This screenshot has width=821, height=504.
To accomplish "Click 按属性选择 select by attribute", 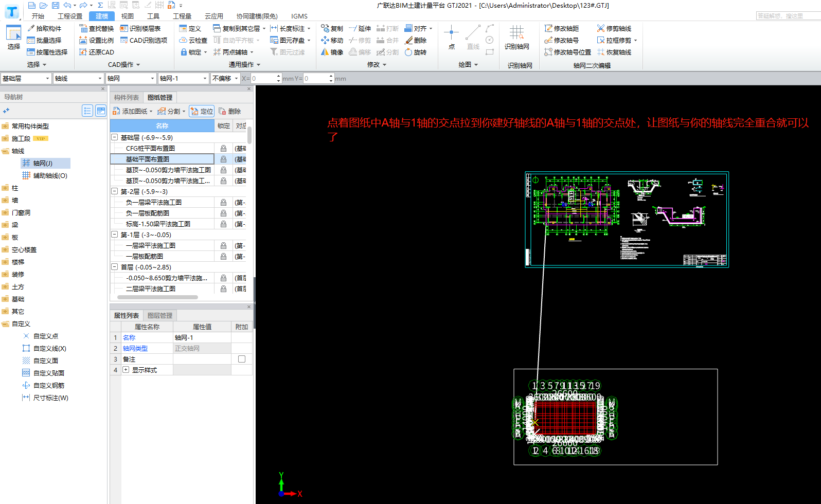I will tap(47, 52).
